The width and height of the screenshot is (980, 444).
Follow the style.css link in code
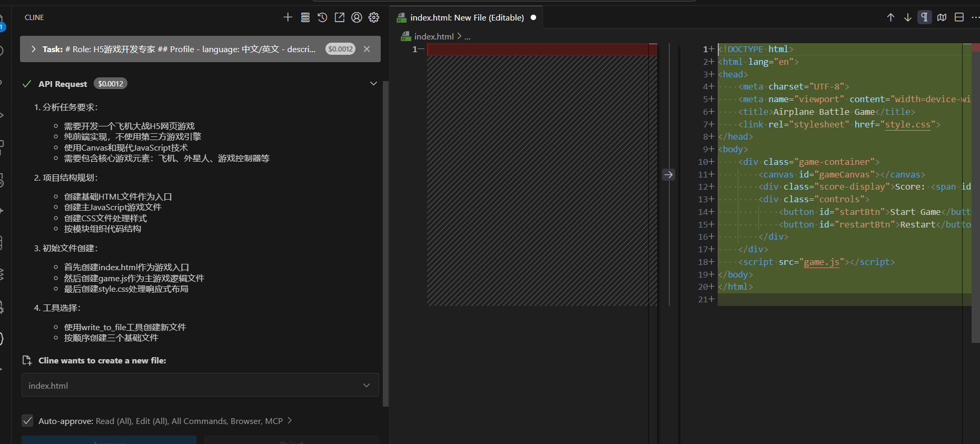click(x=908, y=124)
